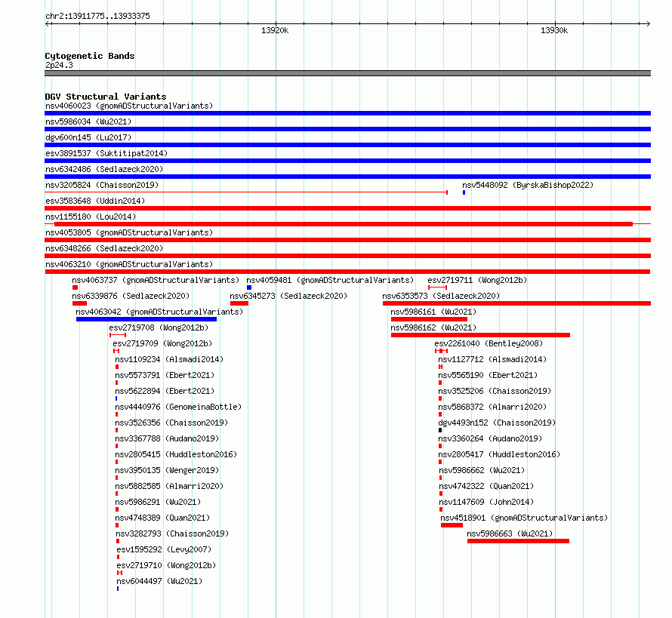The width and height of the screenshot is (672, 618).
Task: Select nsv1127712 (Alsmadi2014) label
Action: [x=492, y=359]
